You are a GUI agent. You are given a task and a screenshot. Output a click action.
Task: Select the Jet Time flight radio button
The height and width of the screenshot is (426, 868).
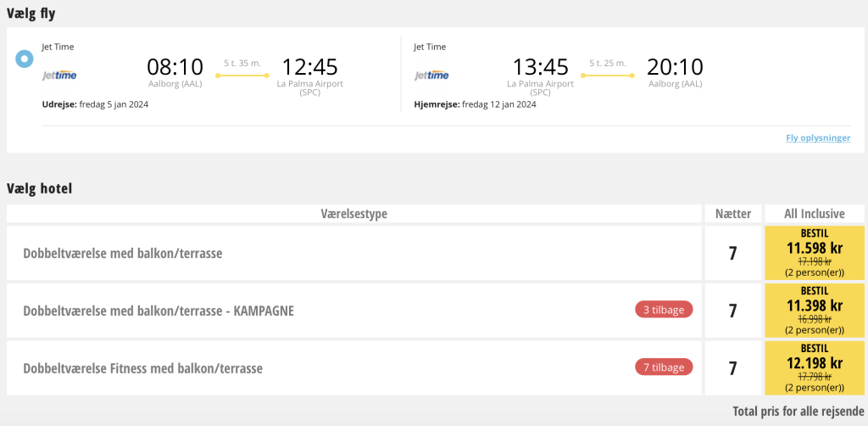[x=25, y=59]
